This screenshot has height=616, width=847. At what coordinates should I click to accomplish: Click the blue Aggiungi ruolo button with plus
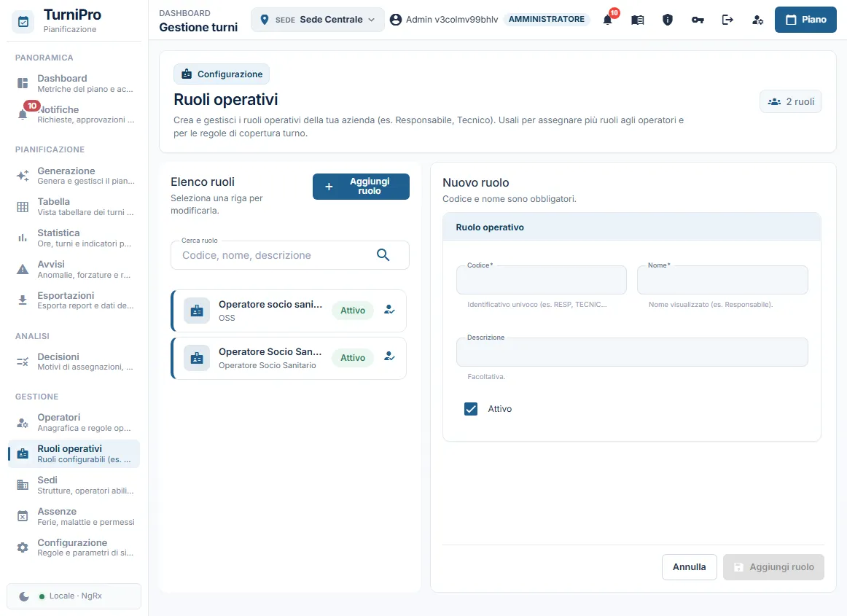pos(361,187)
